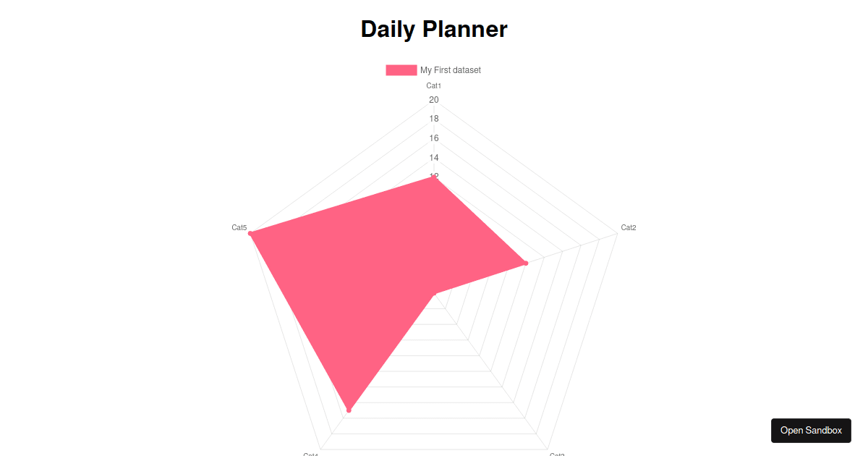This screenshot has width=868, height=456.
Task: Click the 'Daily Planner' chart title
Action: click(433, 29)
